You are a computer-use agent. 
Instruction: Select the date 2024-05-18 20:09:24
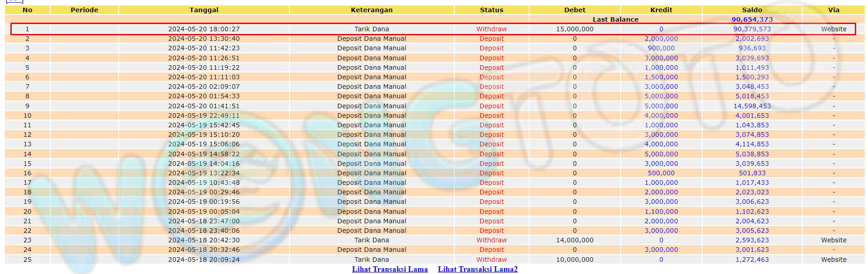204,260
